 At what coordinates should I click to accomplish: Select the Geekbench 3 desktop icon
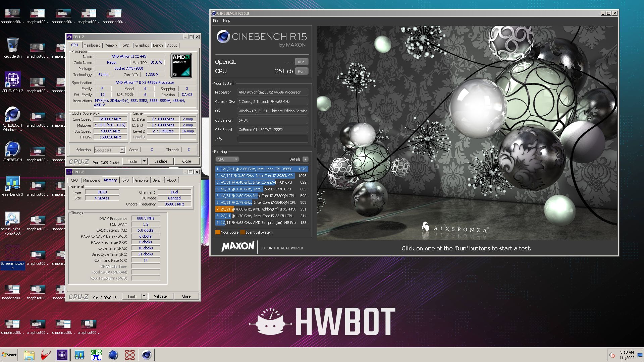[x=12, y=186]
